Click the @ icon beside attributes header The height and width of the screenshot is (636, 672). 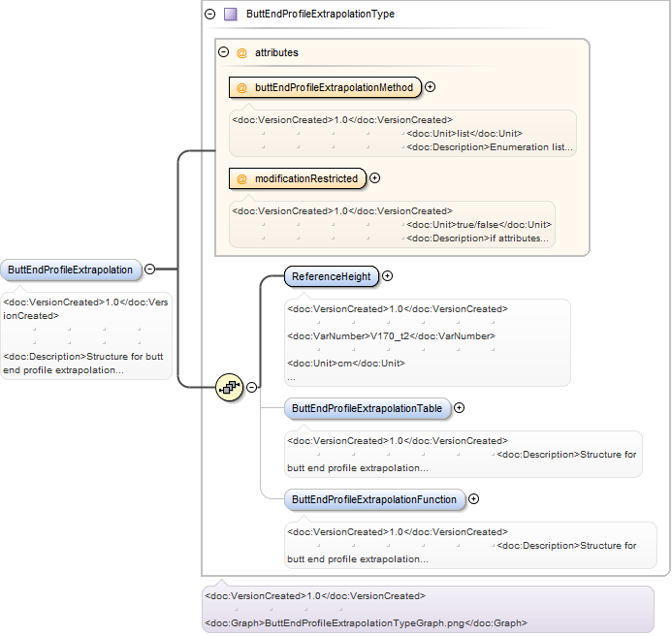pyautogui.click(x=241, y=52)
